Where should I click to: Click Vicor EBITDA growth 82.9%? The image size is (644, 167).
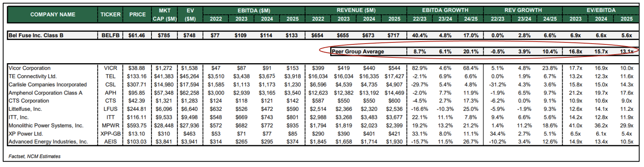420,68
